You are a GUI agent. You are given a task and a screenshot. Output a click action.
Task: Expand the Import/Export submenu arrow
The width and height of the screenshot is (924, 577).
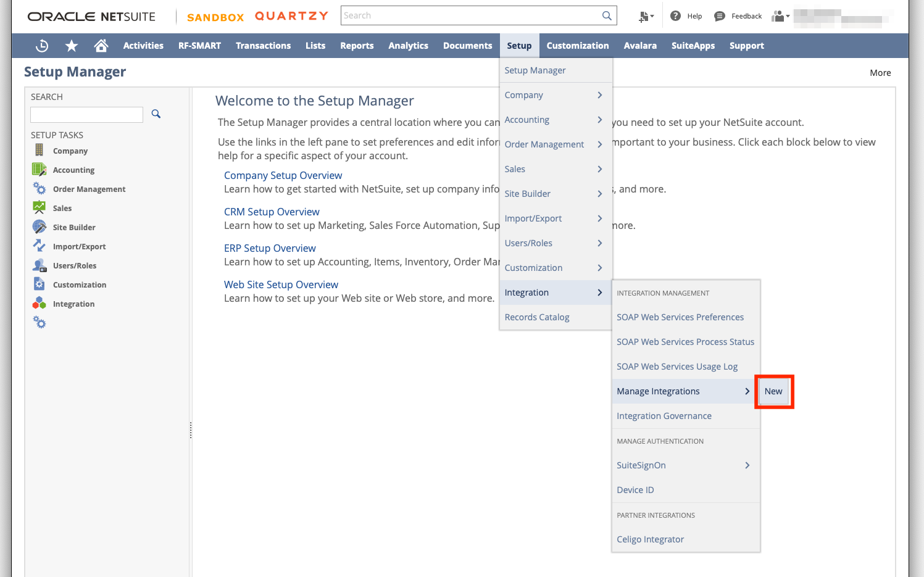click(600, 218)
